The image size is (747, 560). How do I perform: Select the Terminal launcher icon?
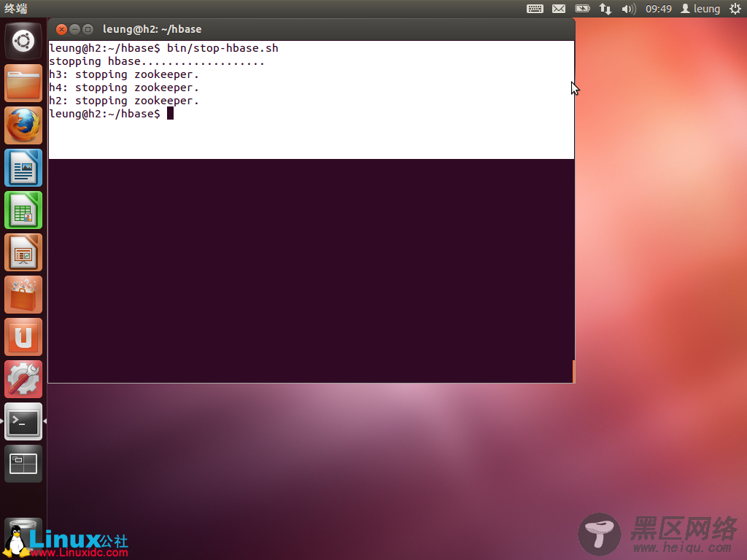(x=23, y=421)
